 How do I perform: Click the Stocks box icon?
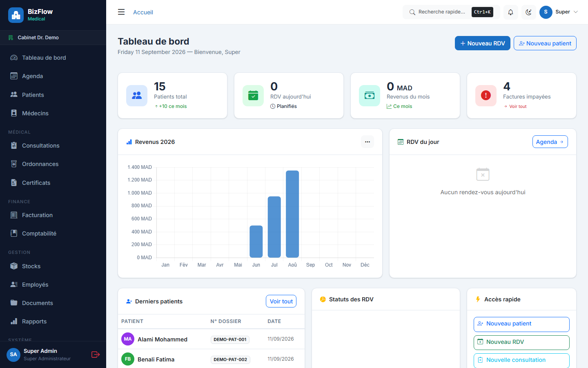pyautogui.click(x=14, y=266)
